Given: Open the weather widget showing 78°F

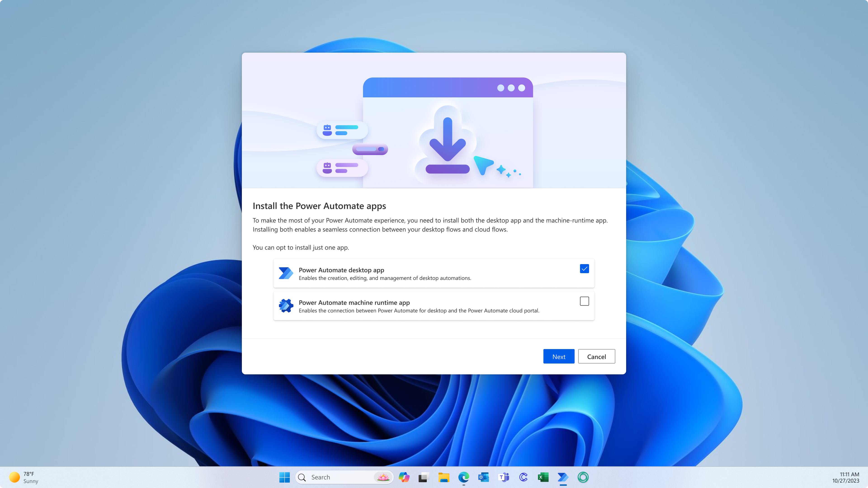Looking at the screenshot, I should [x=24, y=477].
